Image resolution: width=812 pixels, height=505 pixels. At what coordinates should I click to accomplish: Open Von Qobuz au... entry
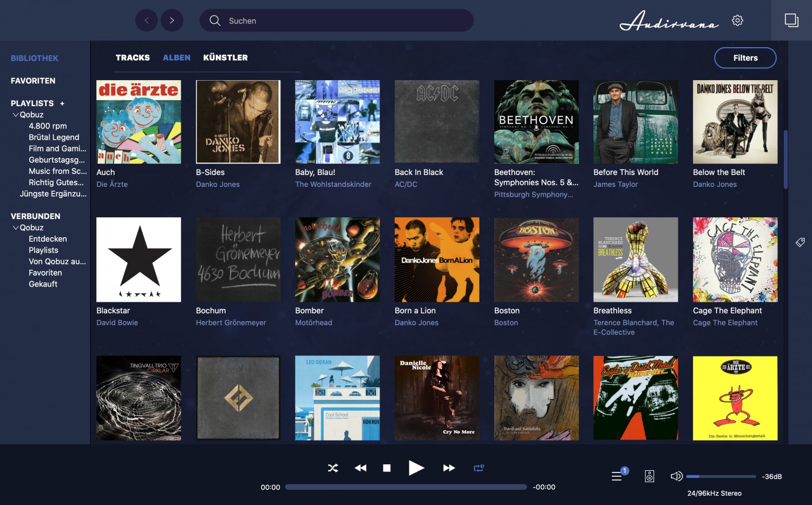click(57, 262)
